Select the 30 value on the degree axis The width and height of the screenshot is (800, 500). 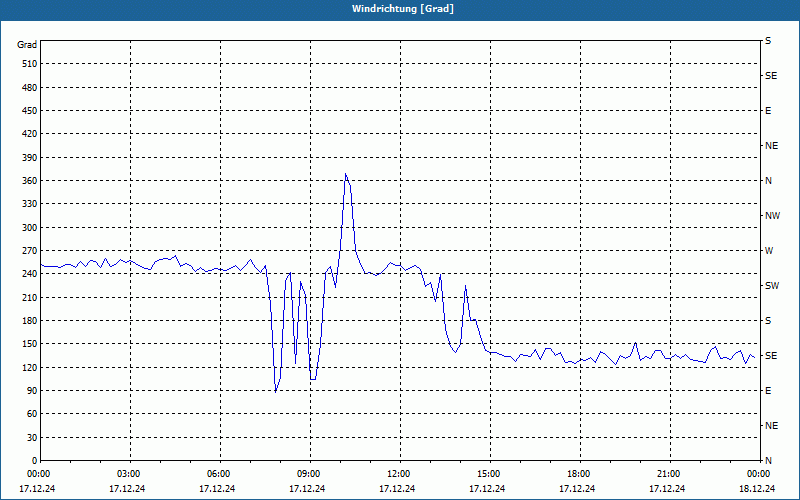(32, 438)
